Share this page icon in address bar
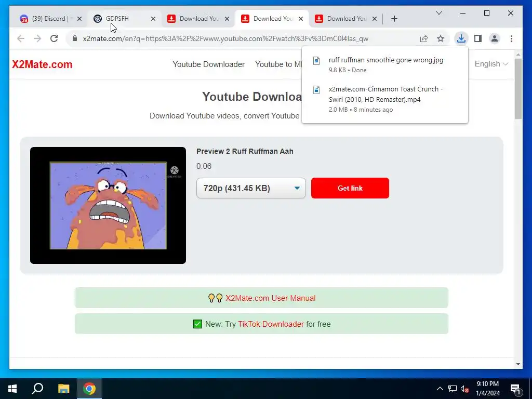Image resolution: width=532 pixels, height=399 pixels. click(x=424, y=38)
